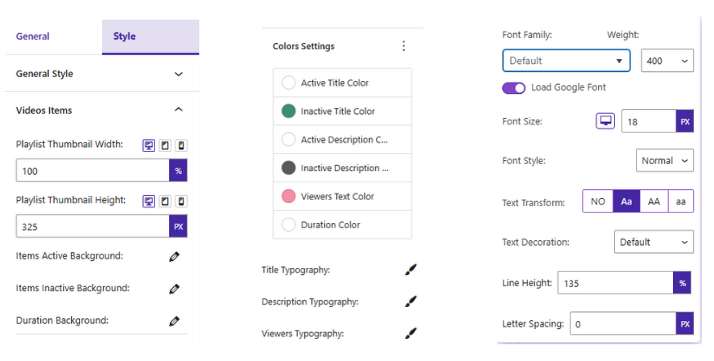Image resolution: width=714 pixels, height=361 pixels.
Task: Select mobile device icon for Playlist Thumbnail Height
Action: (x=181, y=201)
